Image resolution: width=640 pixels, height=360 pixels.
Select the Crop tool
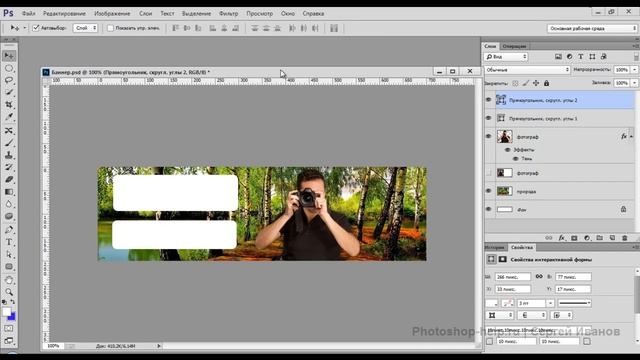coord(9,105)
